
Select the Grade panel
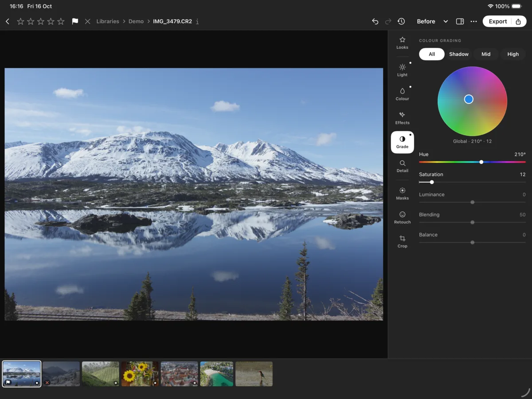(402, 142)
